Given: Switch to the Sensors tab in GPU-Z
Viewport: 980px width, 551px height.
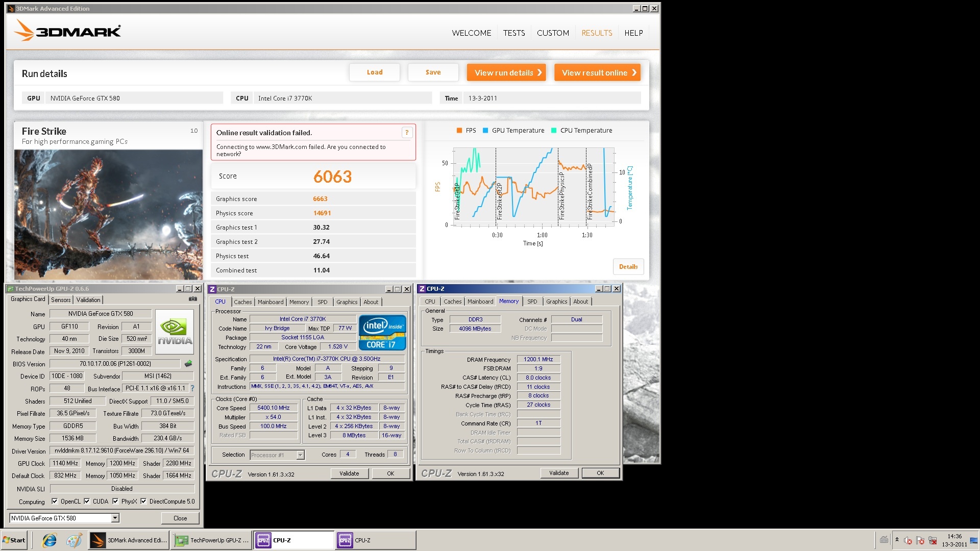Looking at the screenshot, I should (61, 299).
